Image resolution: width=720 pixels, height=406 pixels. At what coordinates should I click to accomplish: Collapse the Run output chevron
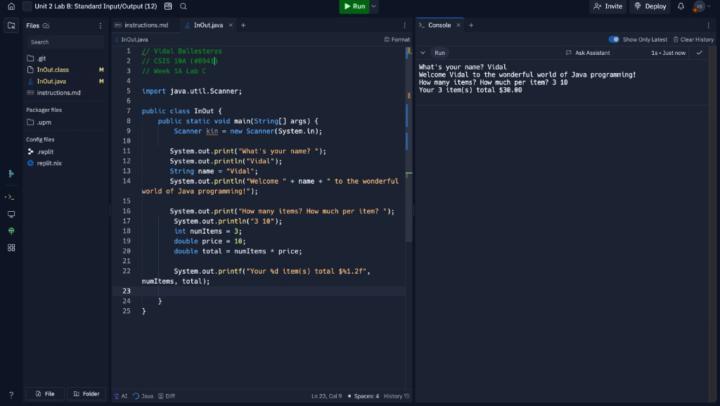click(x=423, y=53)
